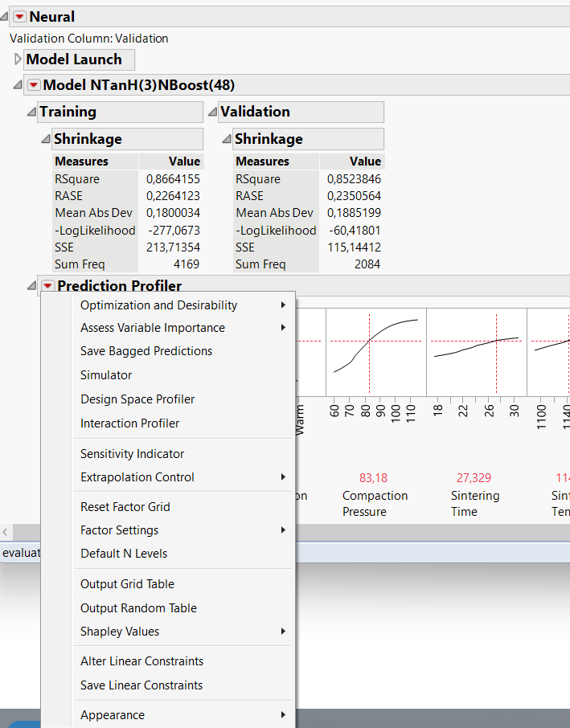Viewport: 570px width, 728px height.
Task: Click Validation RSquare value 0,8523846
Action: click(354, 178)
